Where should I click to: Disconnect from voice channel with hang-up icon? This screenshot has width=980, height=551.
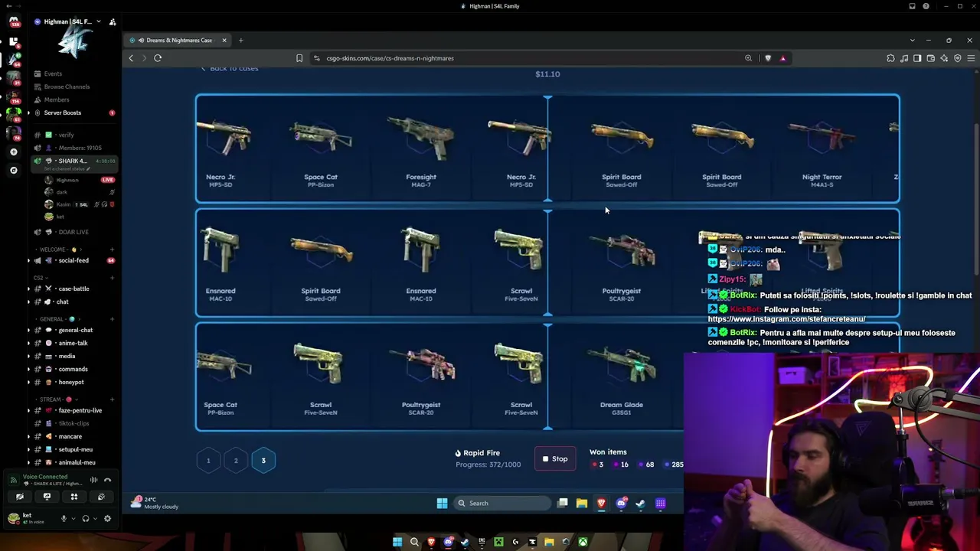tap(108, 480)
